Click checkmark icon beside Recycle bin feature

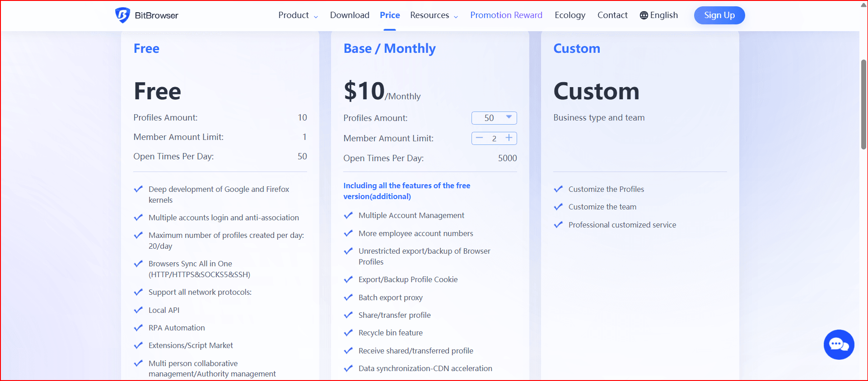348,333
